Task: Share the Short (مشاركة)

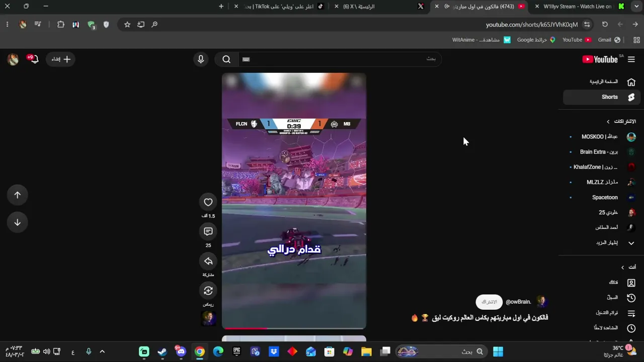Action: tap(208, 261)
